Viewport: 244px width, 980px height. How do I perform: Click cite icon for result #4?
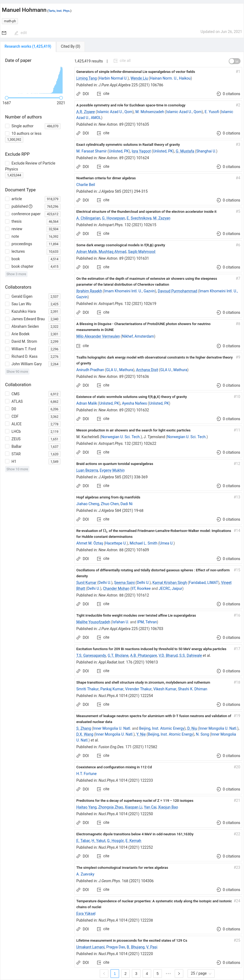tap(99, 200)
